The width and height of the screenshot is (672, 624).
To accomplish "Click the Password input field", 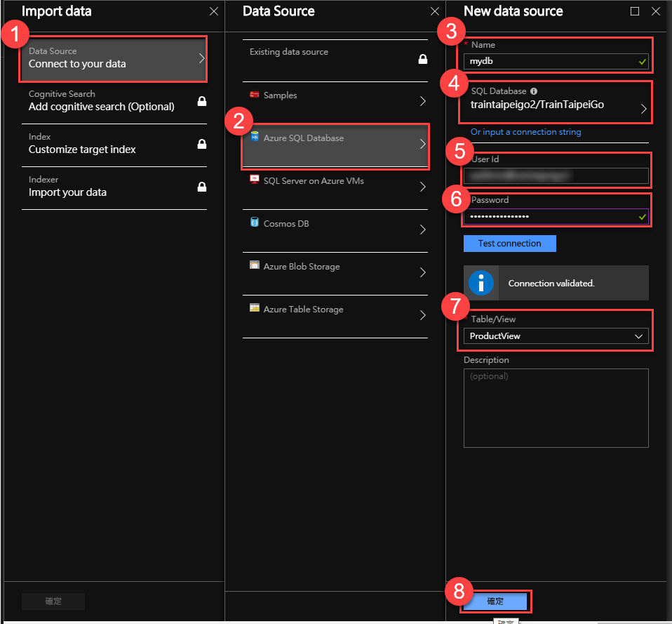I will pyautogui.click(x=556, y=217).
